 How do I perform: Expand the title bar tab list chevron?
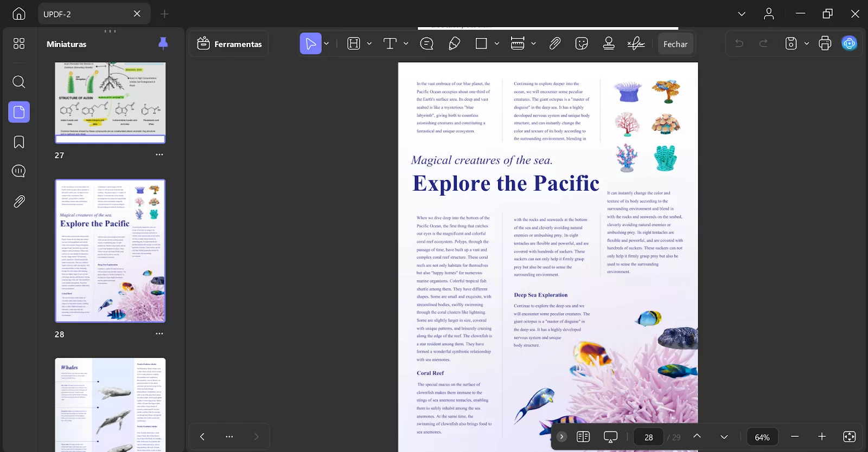click(x=742, y=14)
